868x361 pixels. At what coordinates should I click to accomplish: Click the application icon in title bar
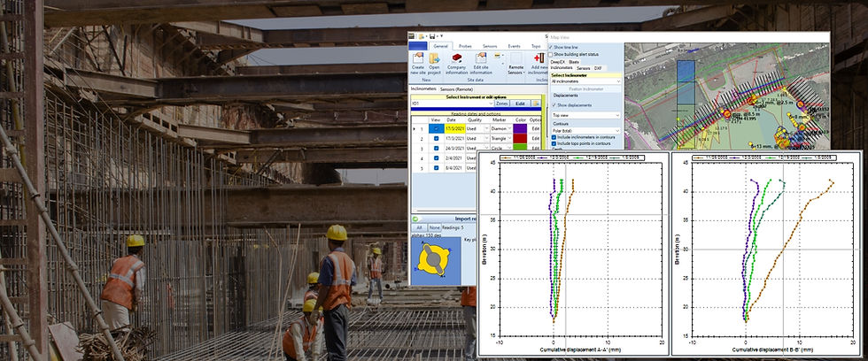[x=411, y=36]
